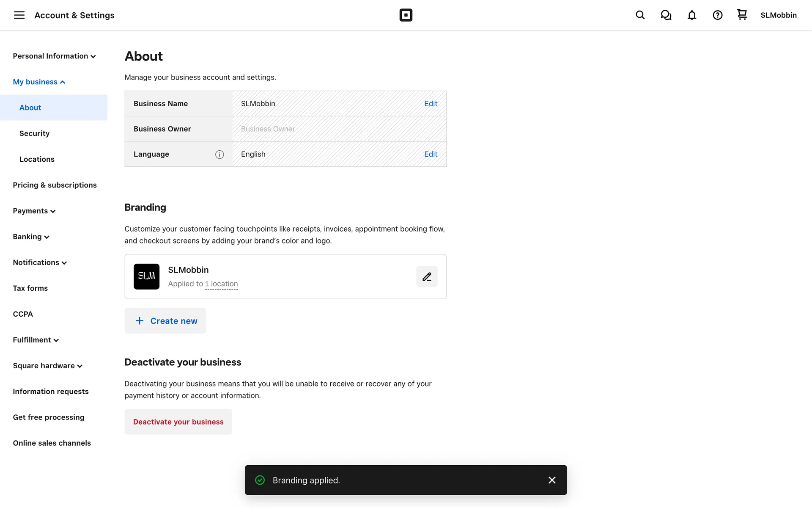
Task: Open the notifications bell
Action: point(691,15)
